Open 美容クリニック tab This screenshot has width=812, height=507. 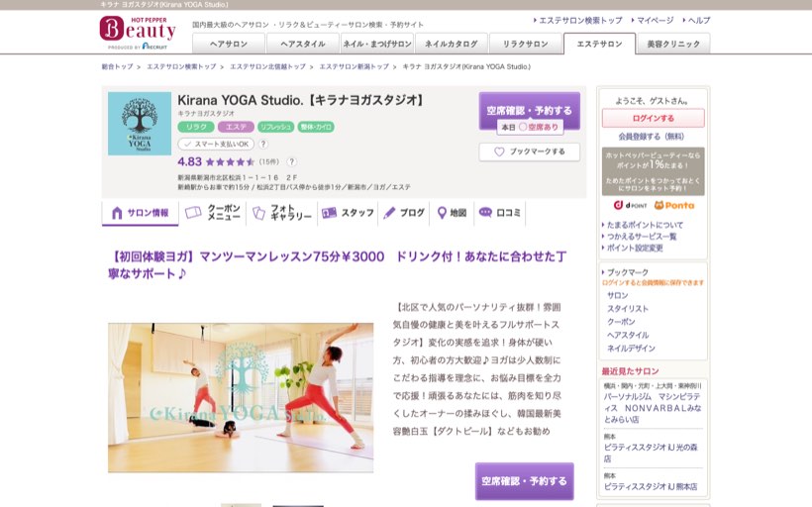click(673, 44)
